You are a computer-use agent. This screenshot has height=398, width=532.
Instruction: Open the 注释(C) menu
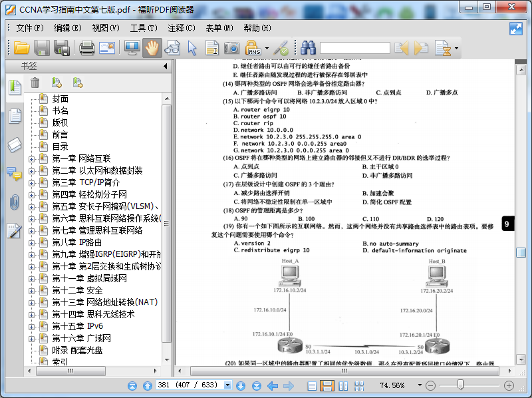click(x=182, y=28)
